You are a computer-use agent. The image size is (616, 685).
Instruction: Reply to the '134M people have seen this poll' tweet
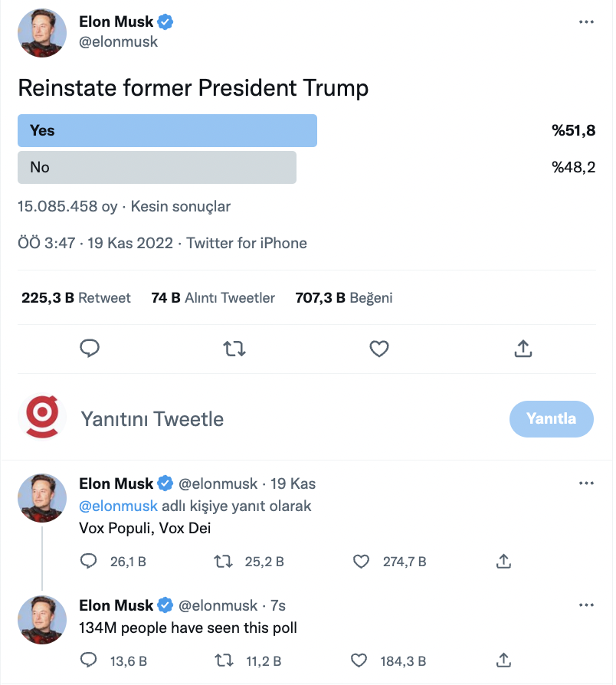coord(89,660)
